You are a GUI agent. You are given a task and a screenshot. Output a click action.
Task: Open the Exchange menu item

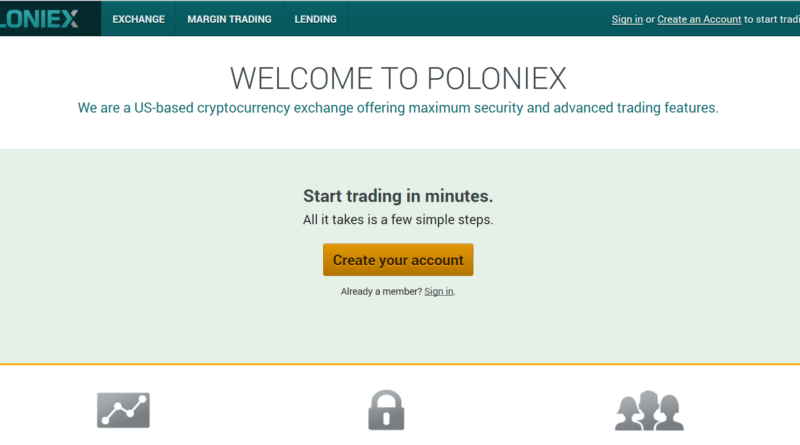coord(139,19)
